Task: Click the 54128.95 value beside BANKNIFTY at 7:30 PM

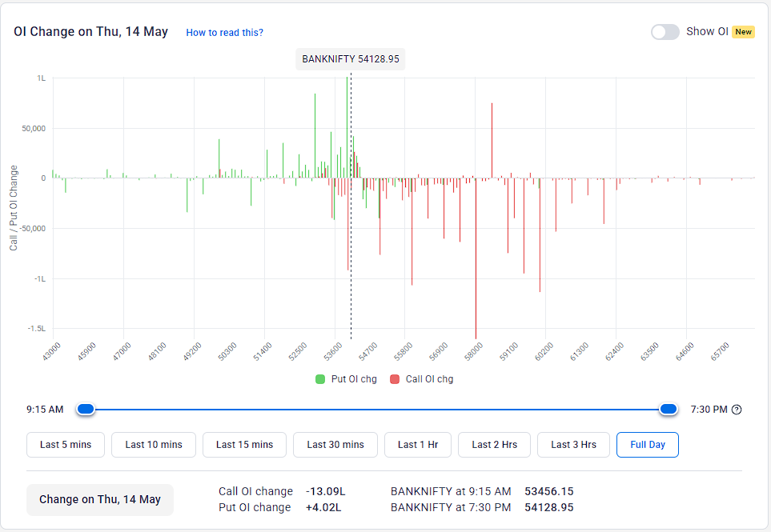Action: click(548, 507)
